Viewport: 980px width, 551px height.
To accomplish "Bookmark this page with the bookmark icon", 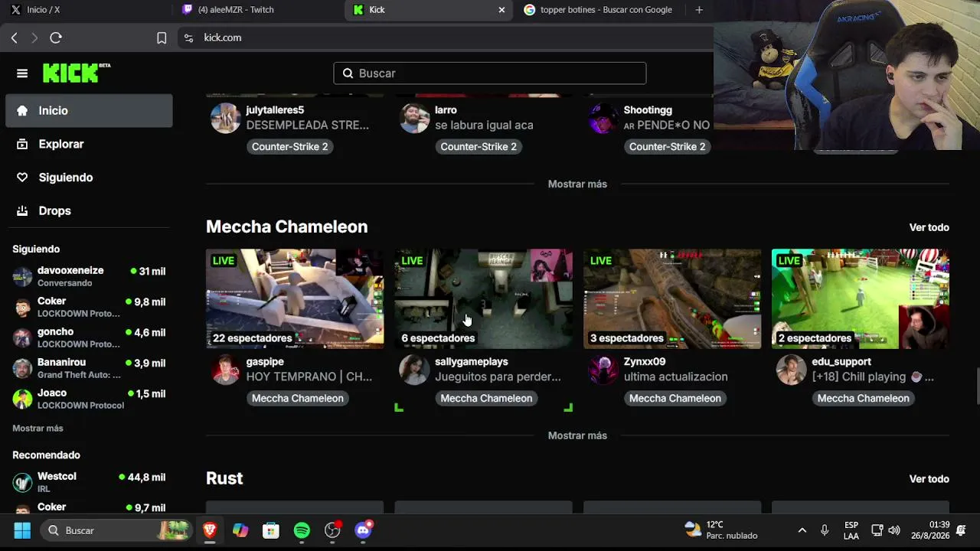I will click(162, 37).
